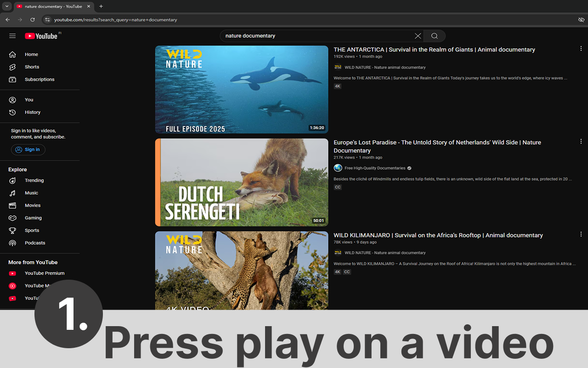Click the address bar URL
This screenshot has width=588, height=368.
(115, 20)
